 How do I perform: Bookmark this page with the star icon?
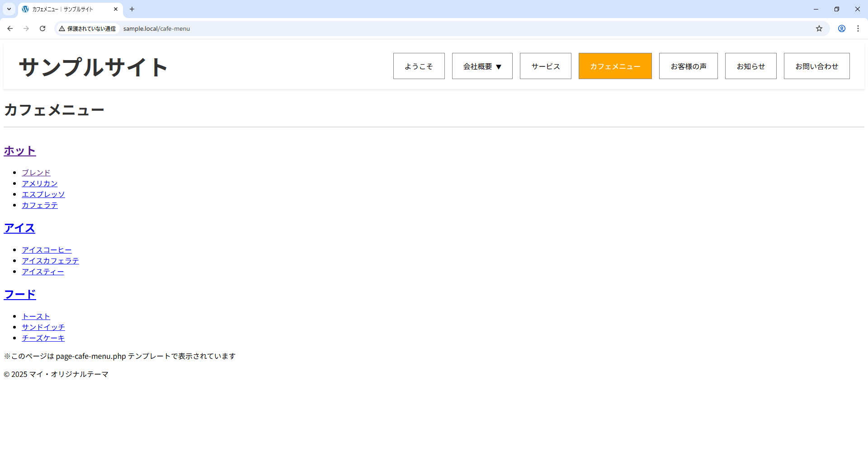pyautogui.click(x=819, y=28)
